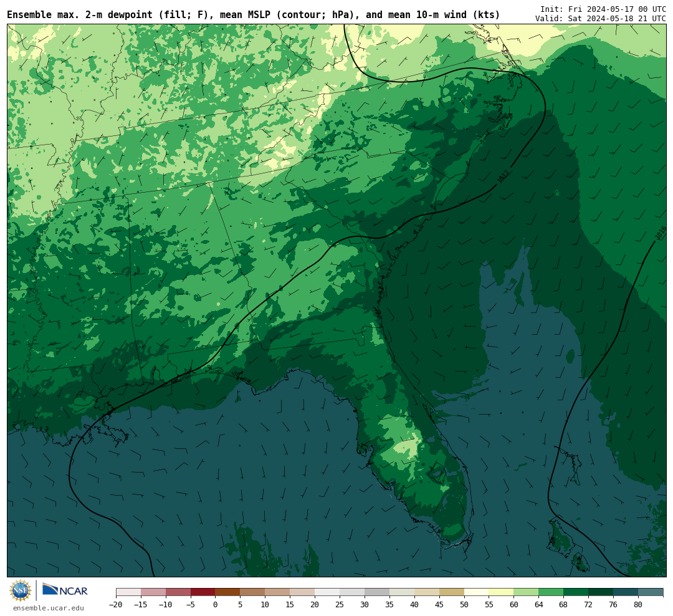Pick the medium green 64 to 68 swatch
This screenshot has width=673, height=616.
coord(551,592)
